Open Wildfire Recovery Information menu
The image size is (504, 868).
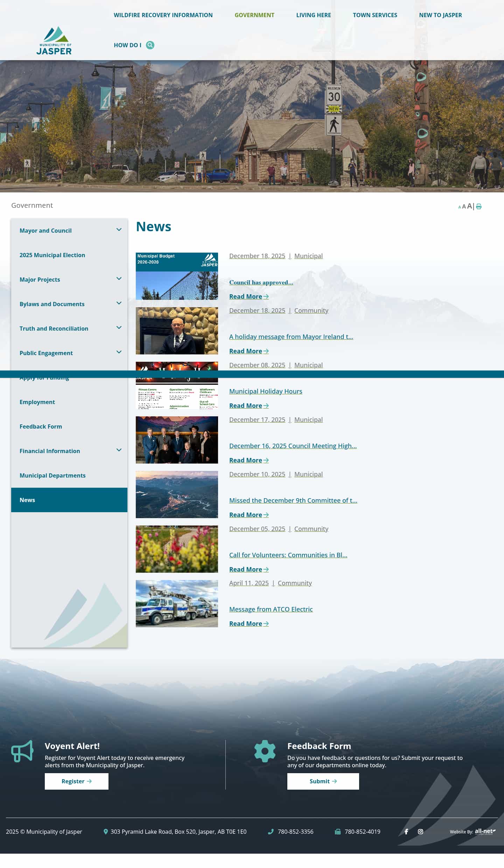(x=163, y=15)
